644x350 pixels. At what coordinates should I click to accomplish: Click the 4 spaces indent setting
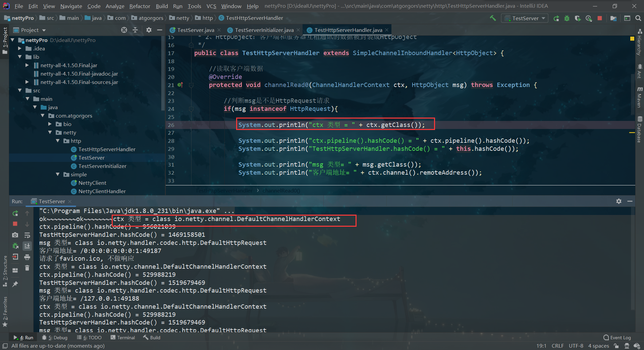[598, 346]
